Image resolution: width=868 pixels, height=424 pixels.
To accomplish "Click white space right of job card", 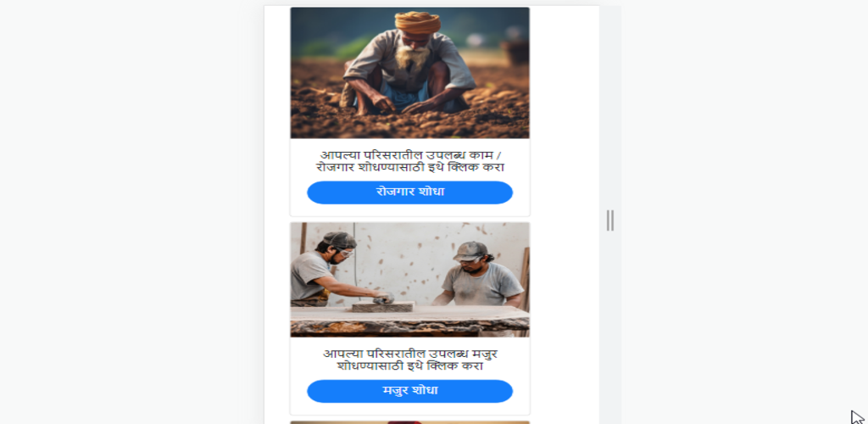I will pos(564,111).
